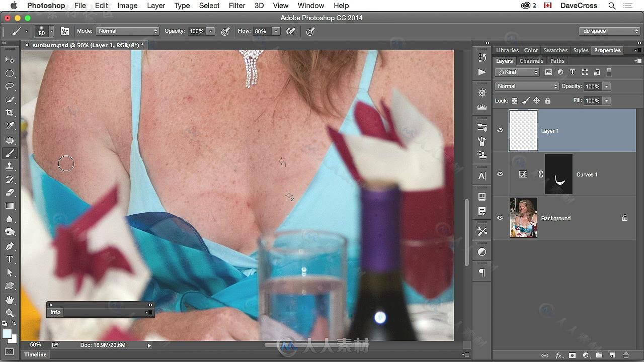644x362 pixels.
Task: Open layer blend mode Normal dropdown
Action: [x=527, y=86]
